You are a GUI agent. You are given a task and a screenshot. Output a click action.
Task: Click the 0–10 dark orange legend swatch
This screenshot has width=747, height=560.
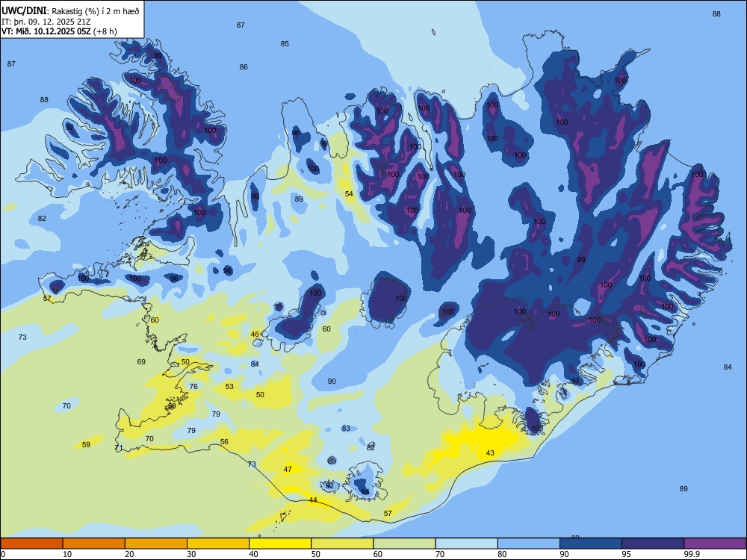point(31,544)
